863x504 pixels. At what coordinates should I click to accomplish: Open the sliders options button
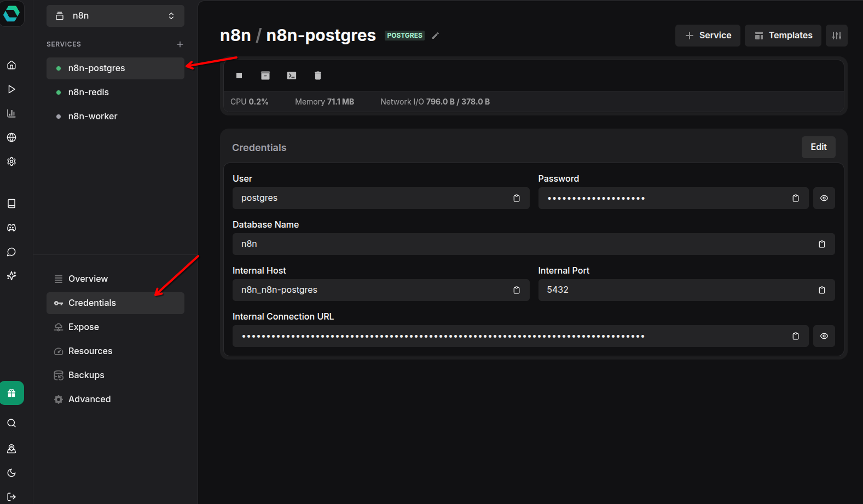click(x=837, y=36)
